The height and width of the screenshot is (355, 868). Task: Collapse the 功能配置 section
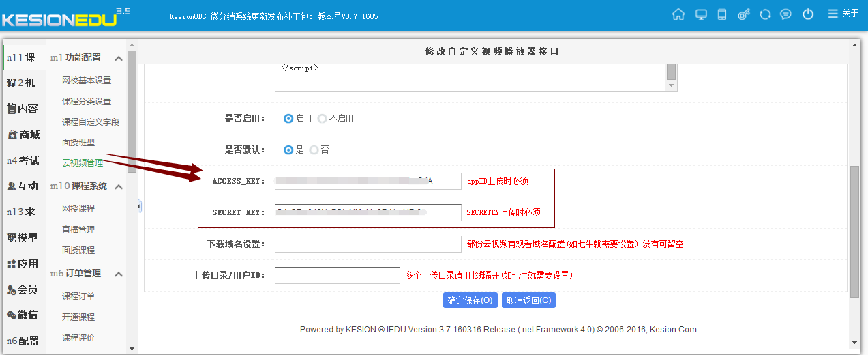tap(119, 59)
